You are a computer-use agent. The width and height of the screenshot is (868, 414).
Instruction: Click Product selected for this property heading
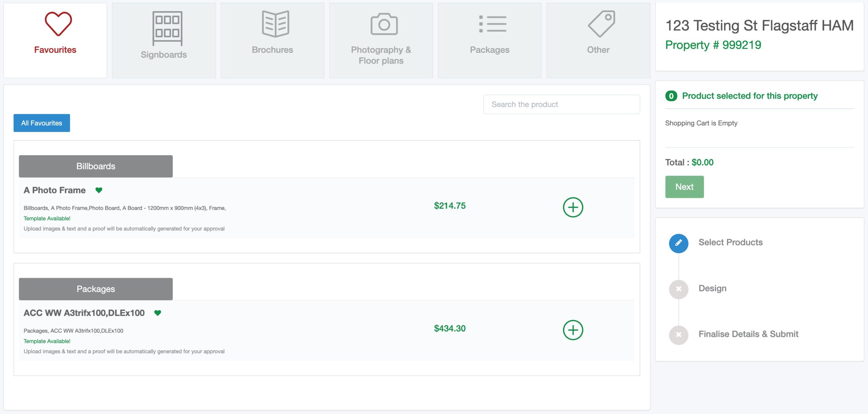click(x=750, y=96)
